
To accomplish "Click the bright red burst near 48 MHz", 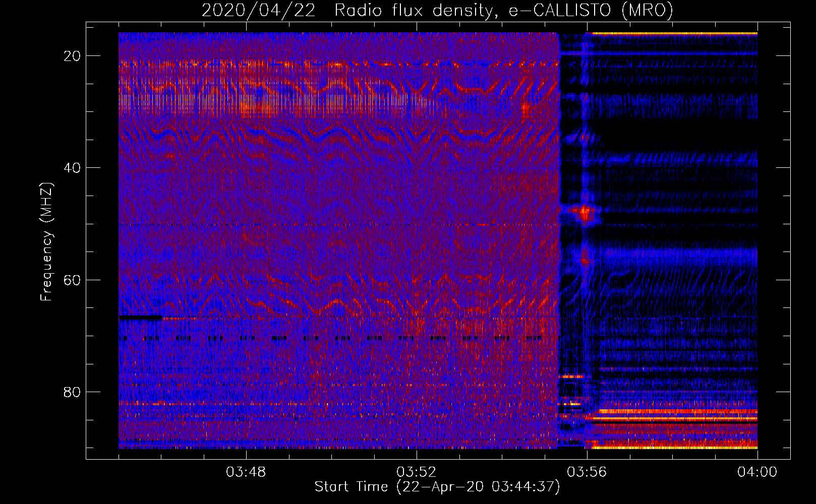I will click(x=585, y=213).
